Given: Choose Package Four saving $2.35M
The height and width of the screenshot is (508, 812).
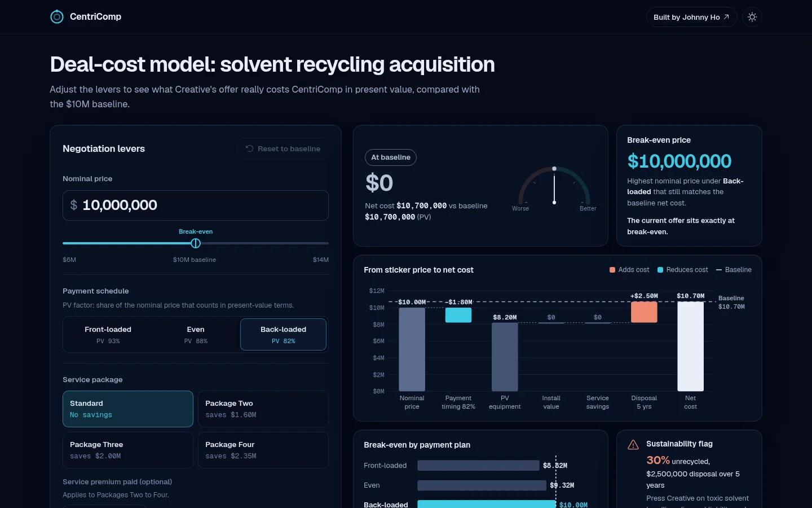Looking at the screenshot, I should coord(263,450).
